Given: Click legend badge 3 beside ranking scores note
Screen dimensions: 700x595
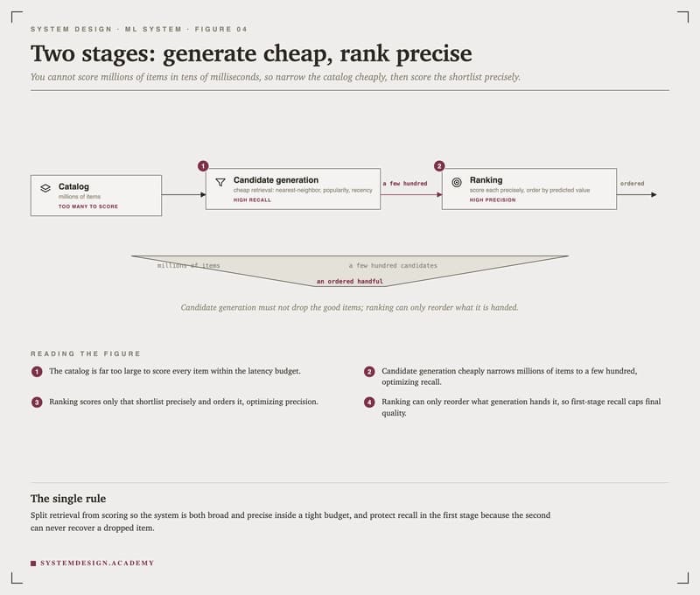Looking at the screenshot, I should [37, 402].
